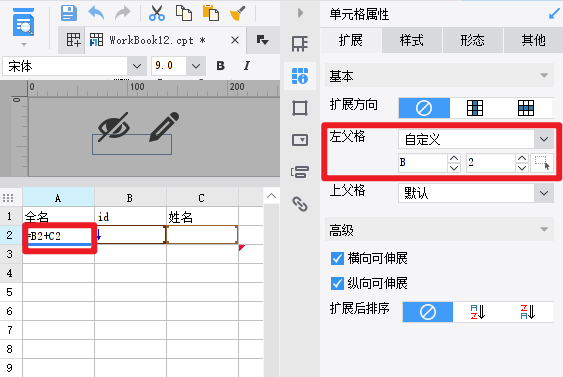Undo the last action
The image size is (563, 377).
click(x=96, y=13)
